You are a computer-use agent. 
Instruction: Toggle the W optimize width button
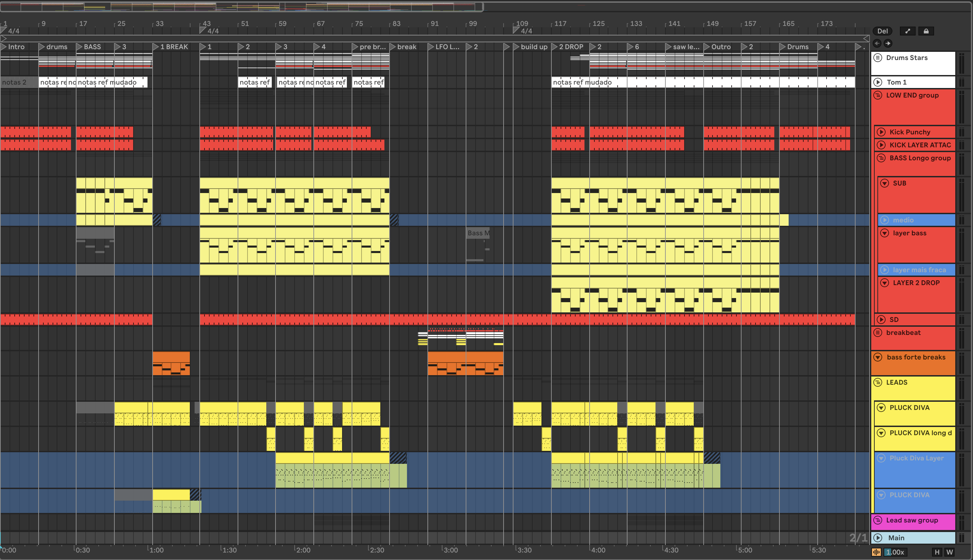pos(949,552)
